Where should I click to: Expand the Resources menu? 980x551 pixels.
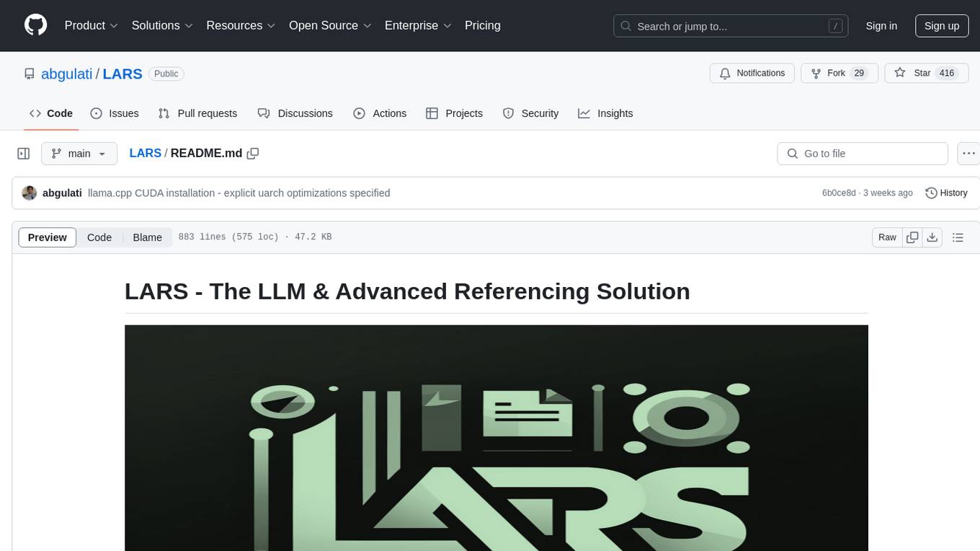pyautogui.click(x=241, y=25)
